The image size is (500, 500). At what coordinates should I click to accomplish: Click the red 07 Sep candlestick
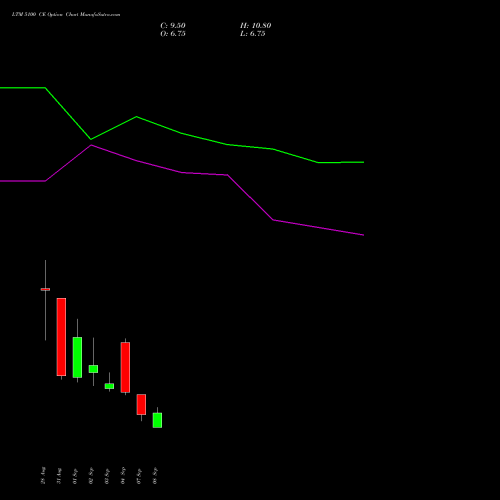[141, 404]
